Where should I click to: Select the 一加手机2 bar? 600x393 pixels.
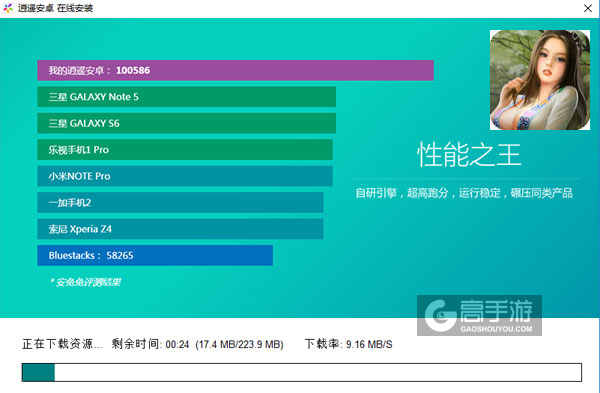click(180, 202)
